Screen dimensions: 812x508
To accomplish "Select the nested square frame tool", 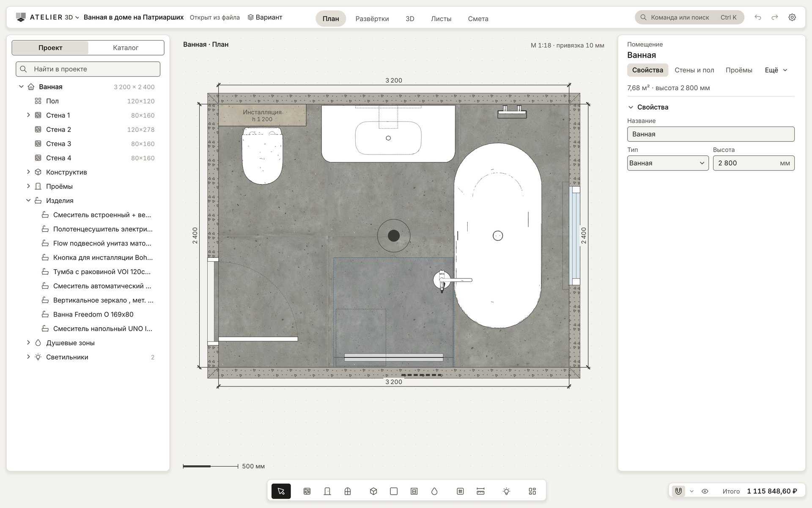I will (x=414, y=491).
